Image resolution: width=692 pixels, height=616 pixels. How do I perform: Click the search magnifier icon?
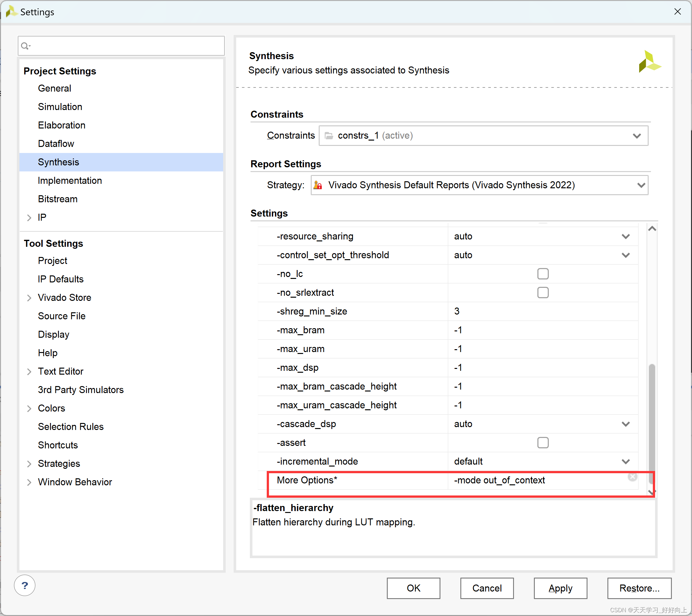(x=25, y=46)
